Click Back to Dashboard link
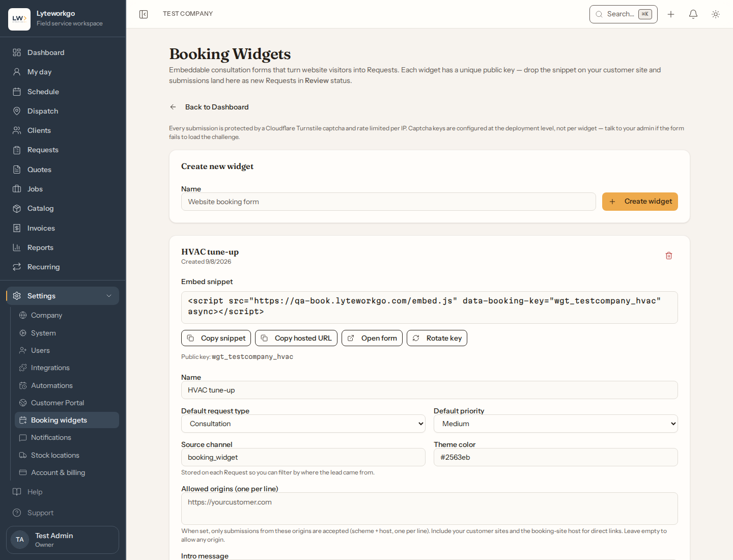This screenshot has width=733, height=560. (x=217, y=107)
